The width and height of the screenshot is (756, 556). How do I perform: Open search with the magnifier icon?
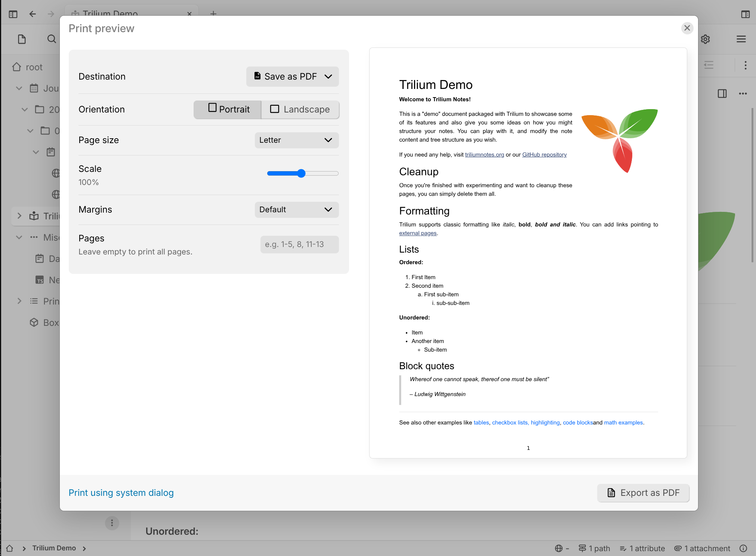pyautogui.click(x=52, y=39)
